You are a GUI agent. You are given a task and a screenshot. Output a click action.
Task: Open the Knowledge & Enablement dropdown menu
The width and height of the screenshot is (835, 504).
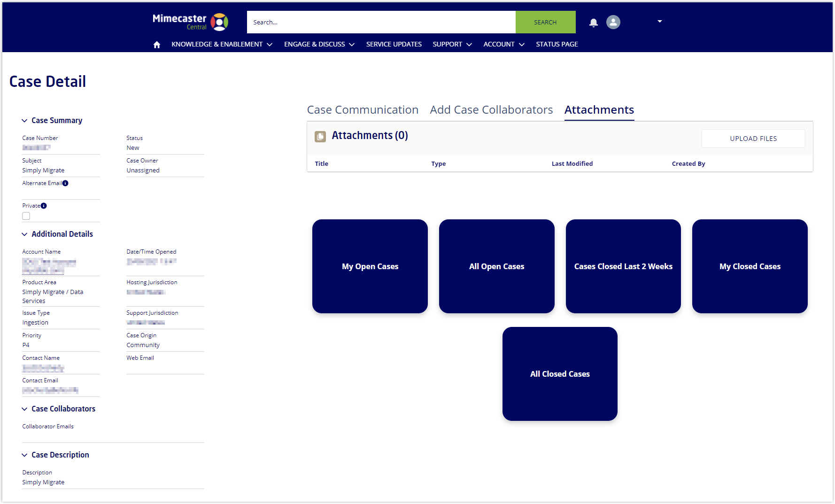[x=222, y=45]
